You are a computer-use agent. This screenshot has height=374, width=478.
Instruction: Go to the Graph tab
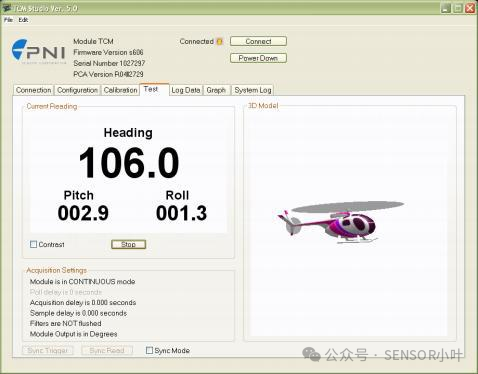pos(216,90)
